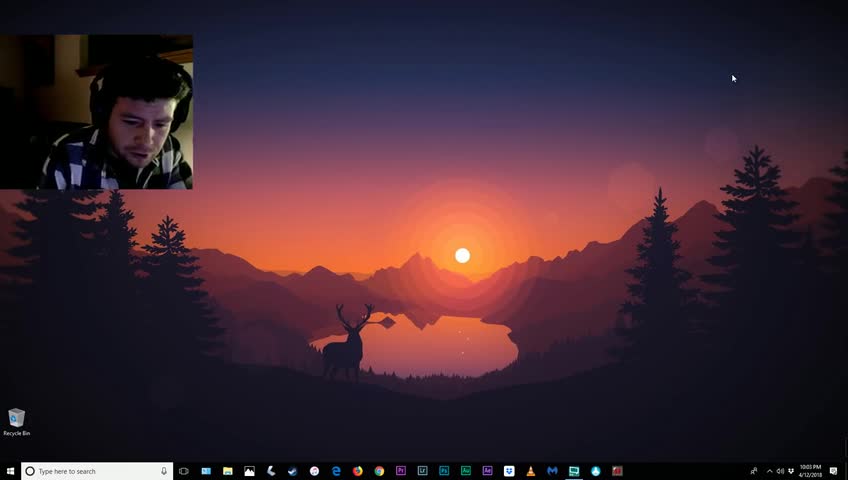Open Adobe Photoshop from the taskbar
This screenshot has height=480, width=848.
pyautogui.click(x=444, y=471)
